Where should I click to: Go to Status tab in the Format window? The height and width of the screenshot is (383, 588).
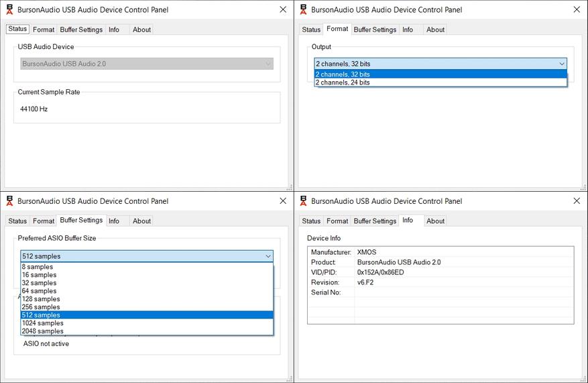pos(311,30)
